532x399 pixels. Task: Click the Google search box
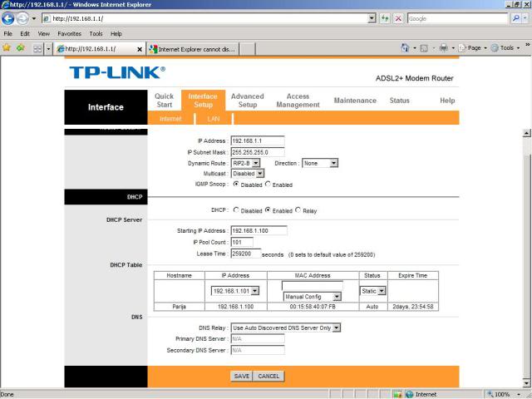tap(457, 18)
